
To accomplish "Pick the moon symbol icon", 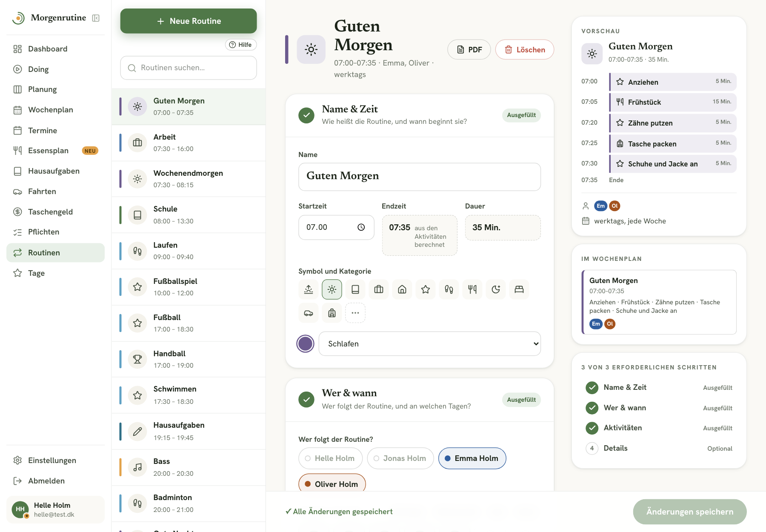I will pos(496,289).
